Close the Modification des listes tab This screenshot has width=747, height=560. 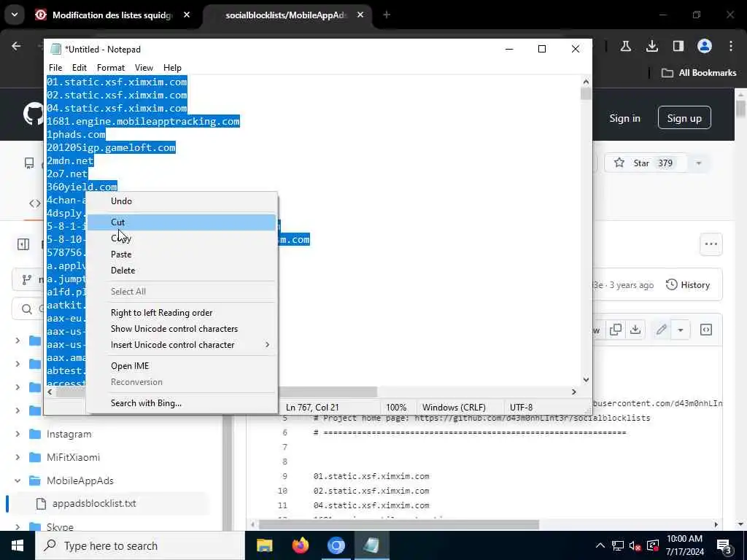click(187, 15)
